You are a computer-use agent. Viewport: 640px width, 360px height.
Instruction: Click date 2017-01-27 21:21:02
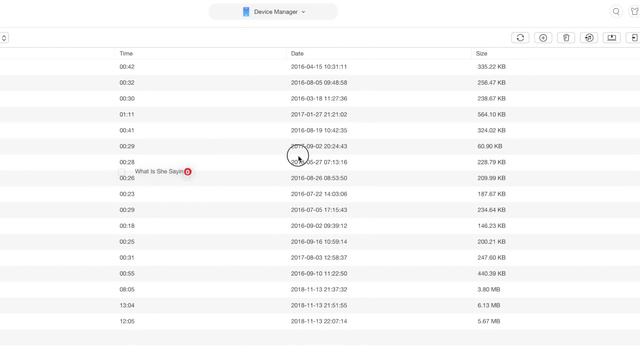click(319, 114)
